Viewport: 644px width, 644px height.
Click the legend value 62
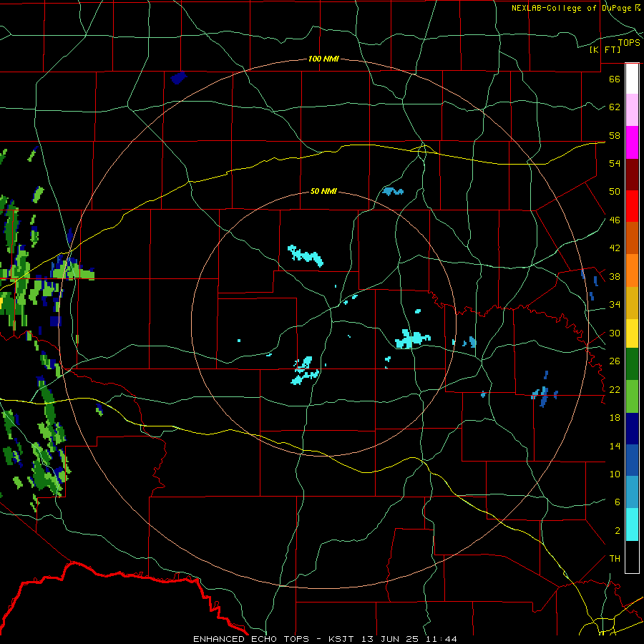(x=615, y=107)
